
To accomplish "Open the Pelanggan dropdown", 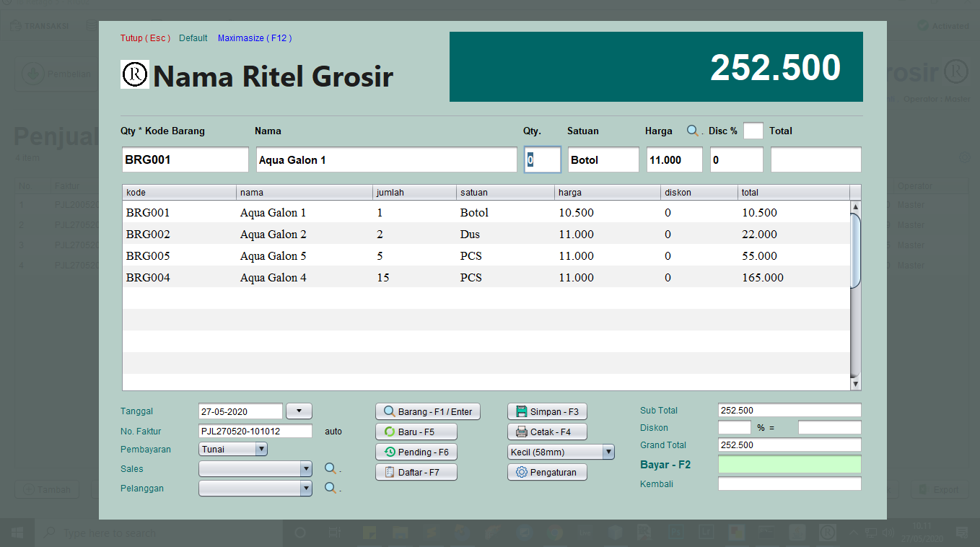I will coord(255,489).
